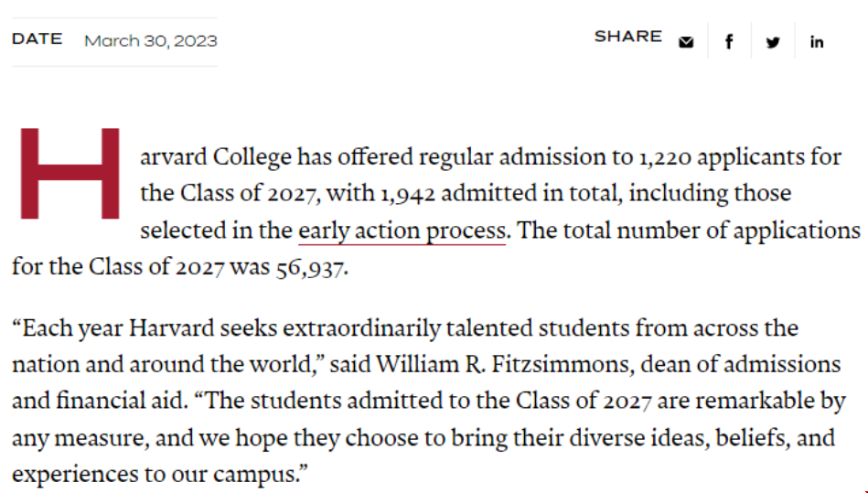Click the 56,937 applications figure
Screen dimensions: 868x493
tap(312, 267)
